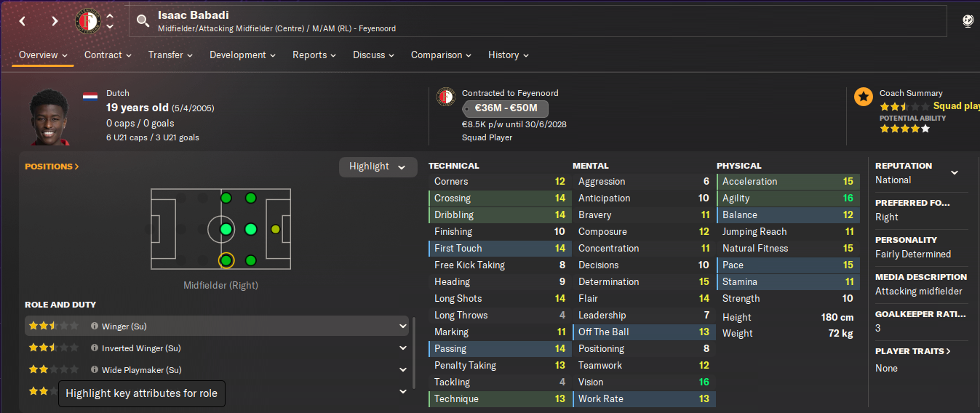Open the Feyenoord club badge in header

88,21
